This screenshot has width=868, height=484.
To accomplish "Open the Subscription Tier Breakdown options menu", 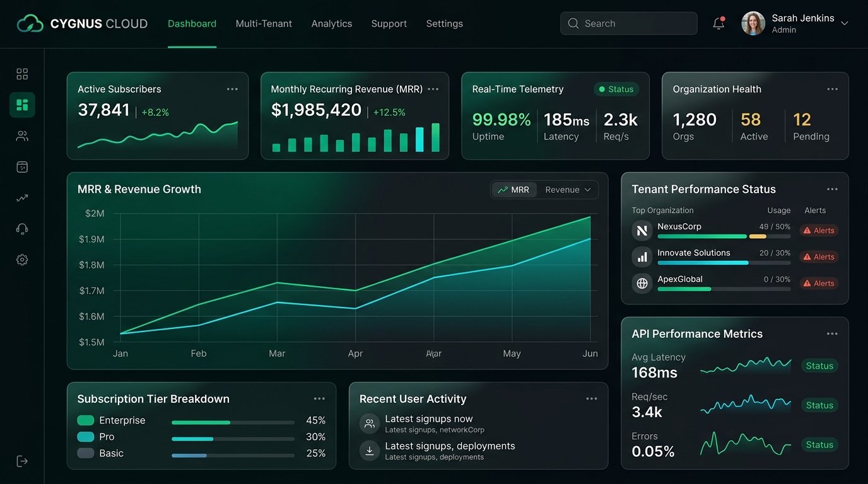I will tap(320, 399).
